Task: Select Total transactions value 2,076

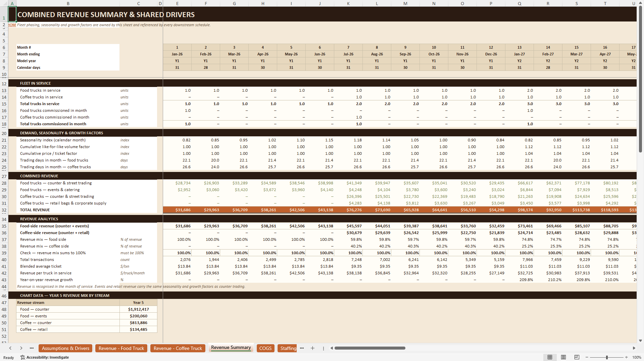Action: click(x=177, y=260)
